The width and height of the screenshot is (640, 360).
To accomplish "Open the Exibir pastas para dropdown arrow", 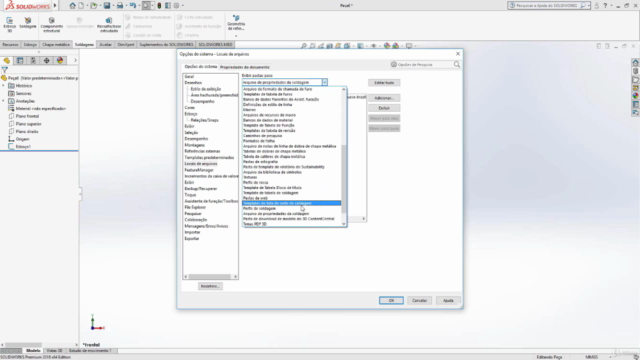I will click(324, 82).
